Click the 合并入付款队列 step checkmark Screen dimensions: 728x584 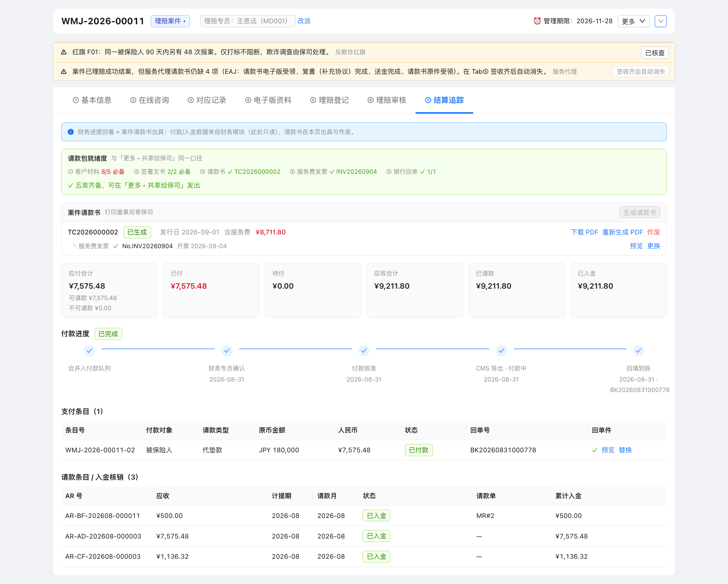pos(89,351)
